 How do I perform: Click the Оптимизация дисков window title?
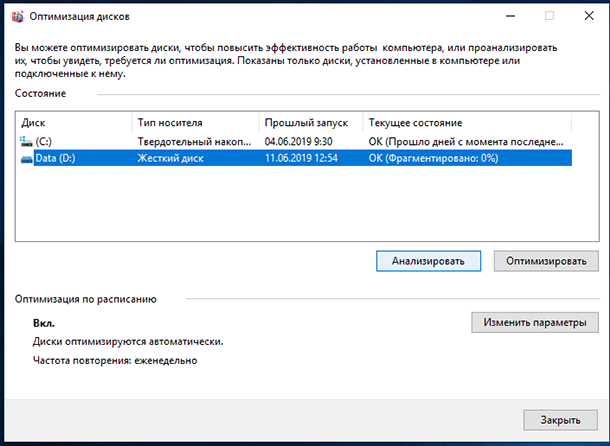coord(79,17)
